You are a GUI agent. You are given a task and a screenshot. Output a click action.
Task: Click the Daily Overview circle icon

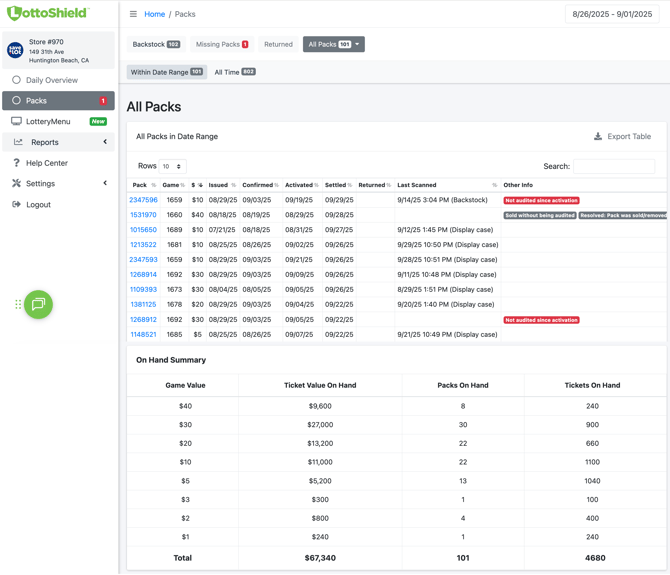(x=16, y=80)
